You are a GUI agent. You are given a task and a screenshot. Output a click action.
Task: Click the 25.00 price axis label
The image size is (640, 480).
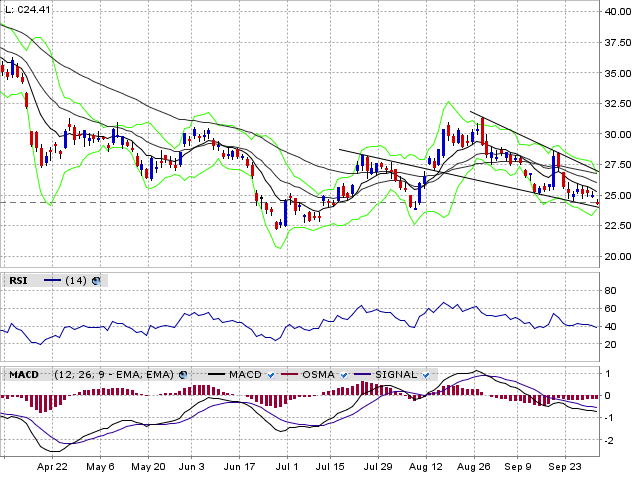[617, 195]
